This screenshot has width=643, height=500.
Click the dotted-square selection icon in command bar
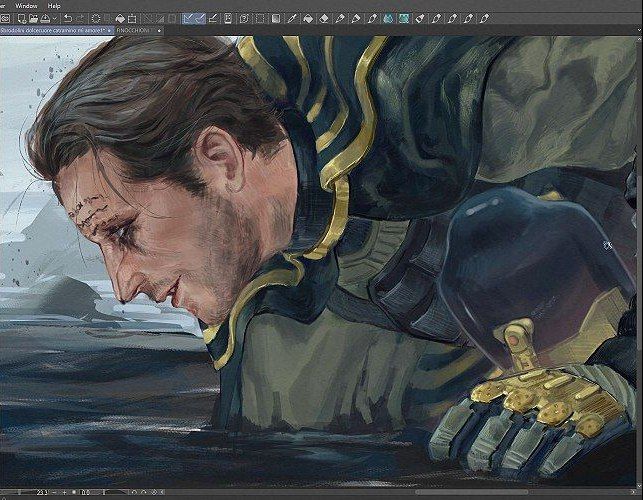[x=260, y=18]
